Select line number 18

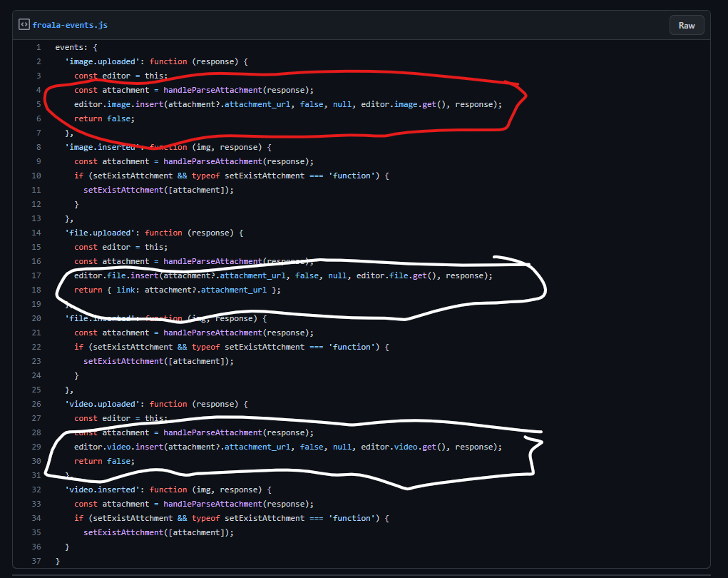point(36,290)
